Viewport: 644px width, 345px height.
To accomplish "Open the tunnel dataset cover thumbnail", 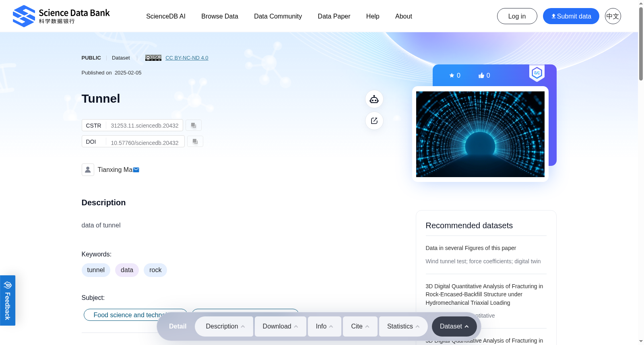I will click(x=480, y=134).
